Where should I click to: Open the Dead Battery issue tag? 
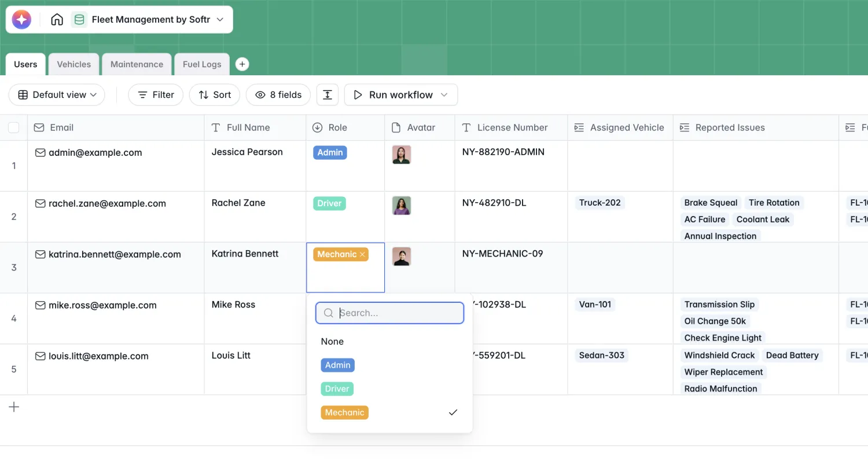[x=792, y=356]
